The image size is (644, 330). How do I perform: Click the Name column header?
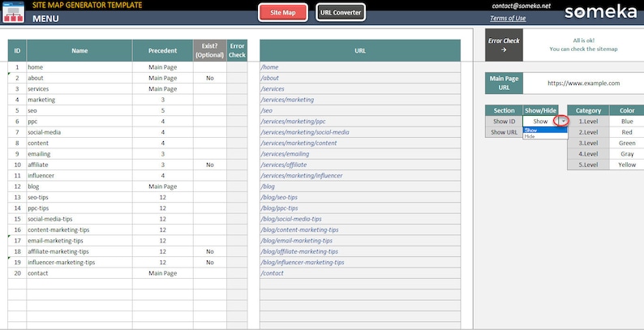[79, 50]
